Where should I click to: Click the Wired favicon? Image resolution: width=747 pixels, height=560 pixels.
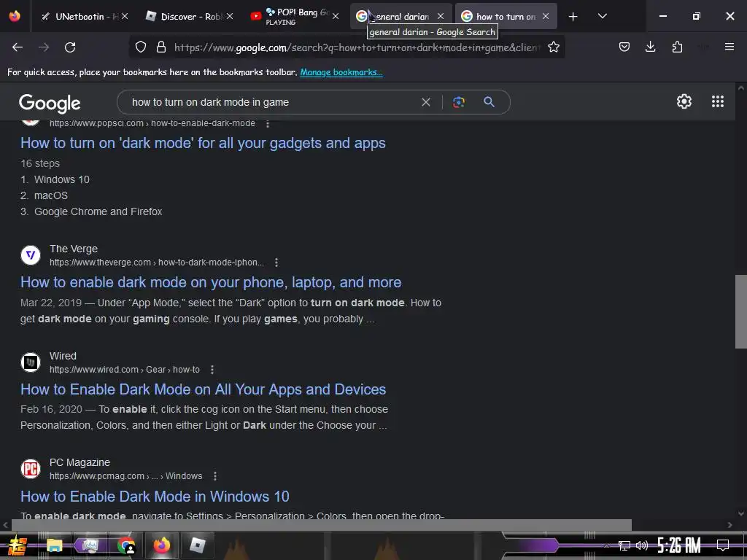pos(31,362)
